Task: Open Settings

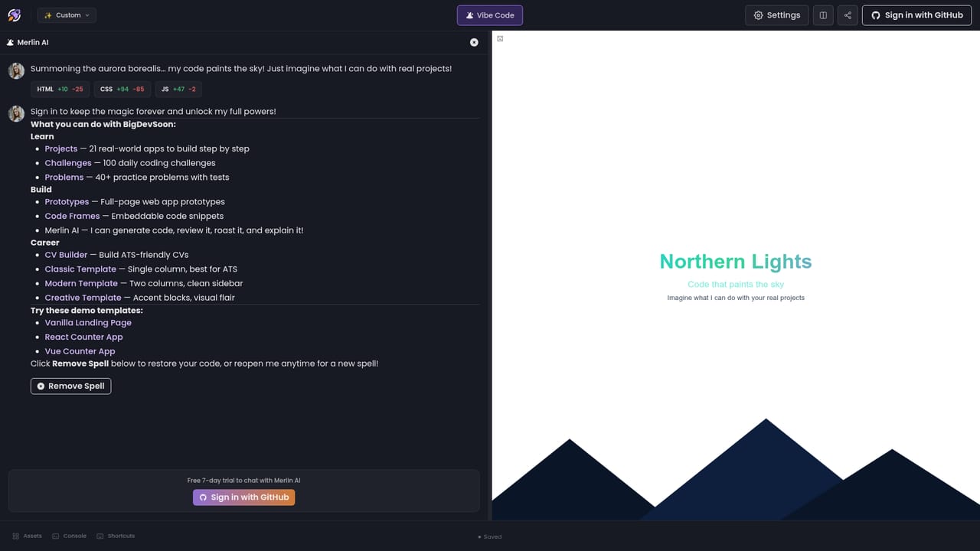Action: 776,15
